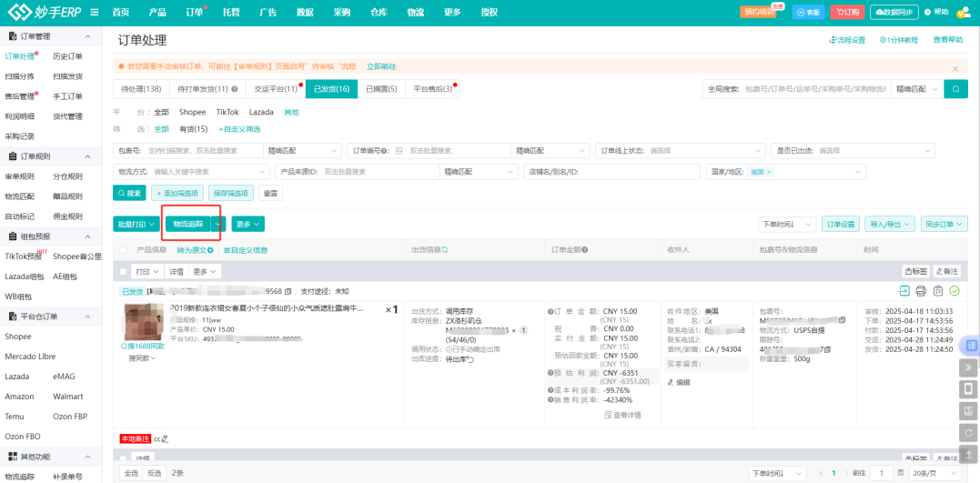The image size is (980, 483).
Task: Open the user account avatar icon
Action: 965,12
